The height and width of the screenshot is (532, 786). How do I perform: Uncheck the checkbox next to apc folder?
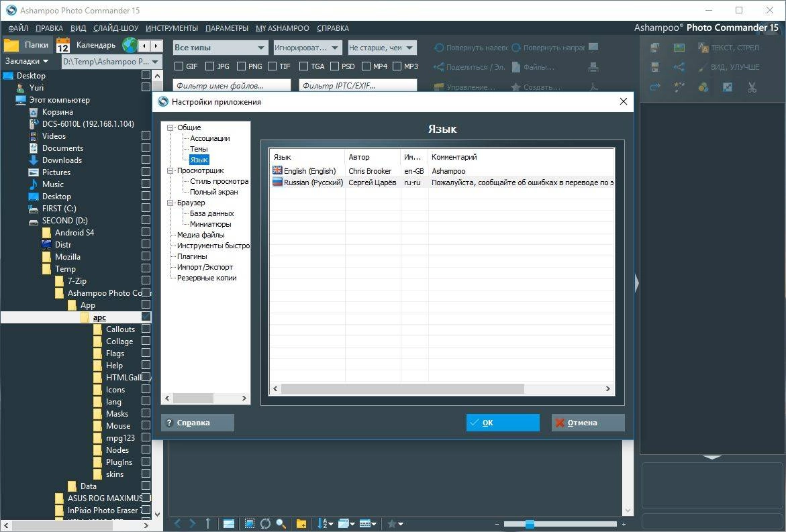[146, 317]
